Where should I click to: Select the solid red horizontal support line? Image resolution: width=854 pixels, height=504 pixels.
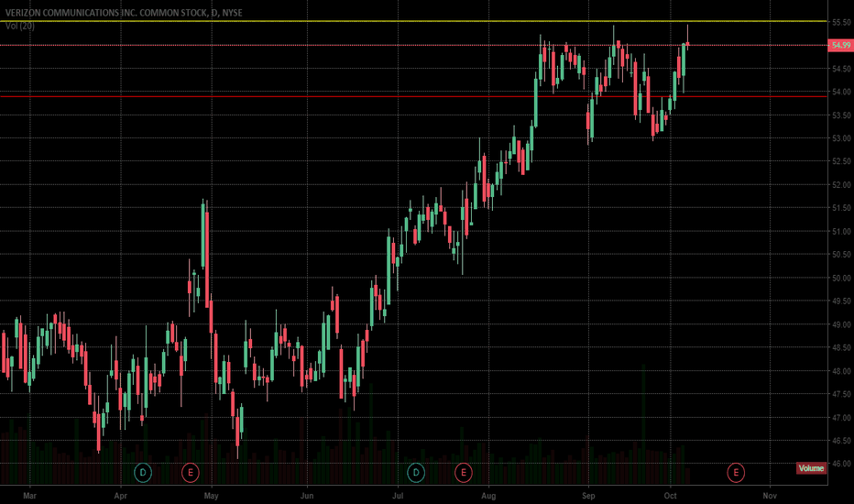(x=414, y=96)
